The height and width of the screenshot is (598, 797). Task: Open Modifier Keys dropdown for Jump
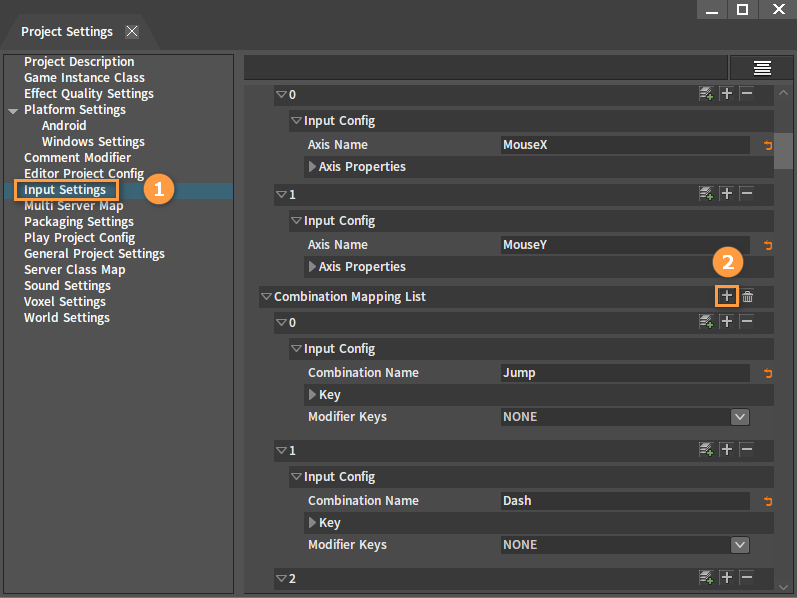[740, 417]
